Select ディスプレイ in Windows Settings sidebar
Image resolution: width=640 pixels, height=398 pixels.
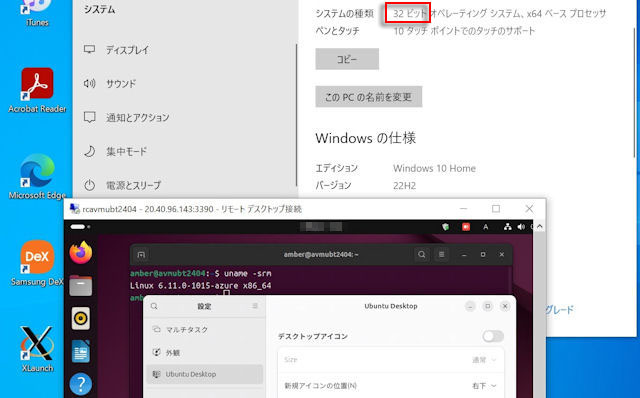click(x=184, y=50)
